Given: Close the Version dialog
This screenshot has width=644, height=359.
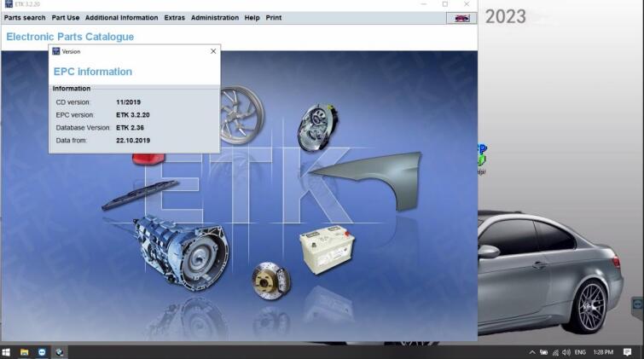Looking at the screenshot, I should [213, 51].
